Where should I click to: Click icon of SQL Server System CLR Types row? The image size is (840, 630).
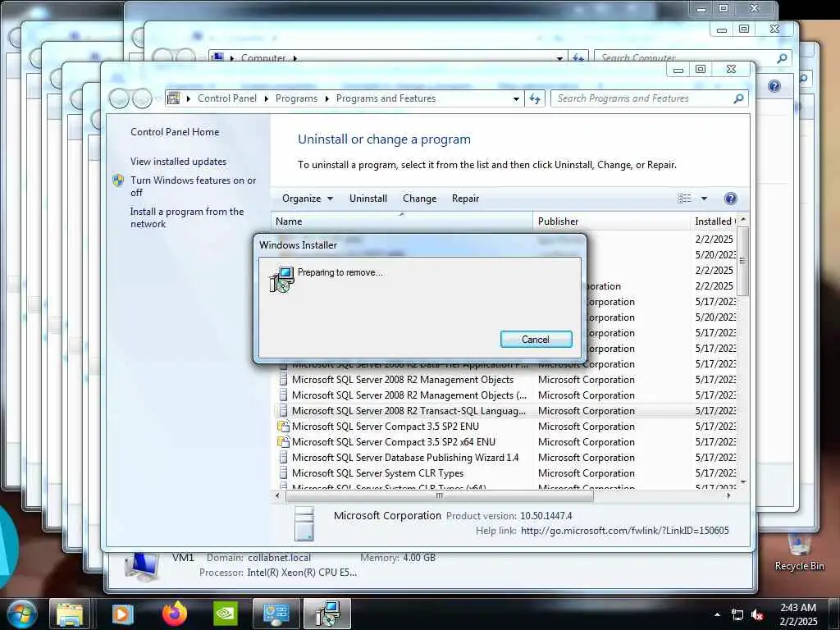(x=283, y=473)
